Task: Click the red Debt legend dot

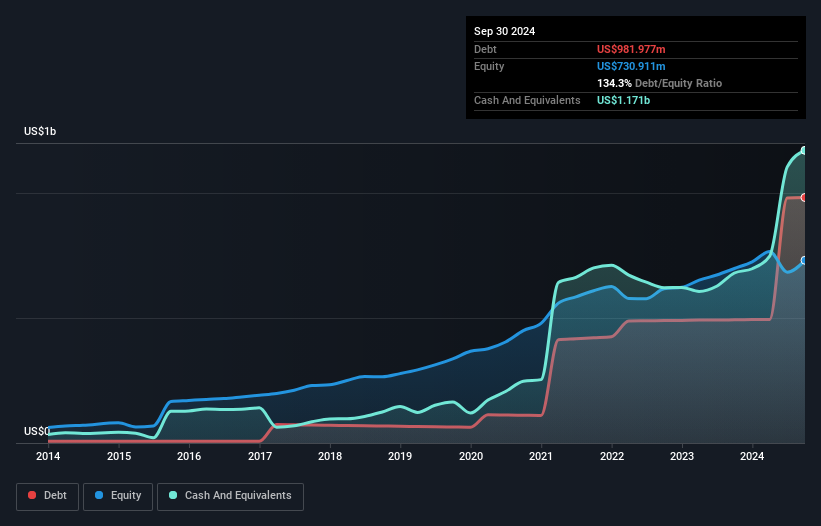Action: click(x=32, y=495)
